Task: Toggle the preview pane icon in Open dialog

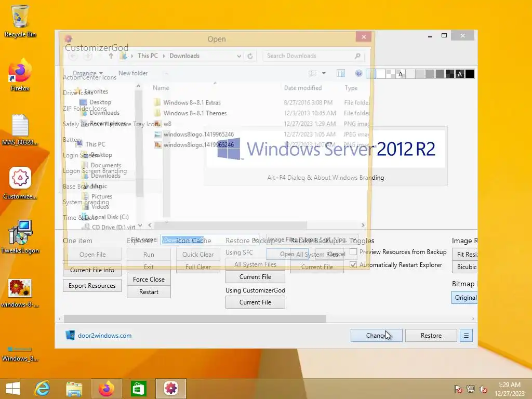Action: (341, 73)
